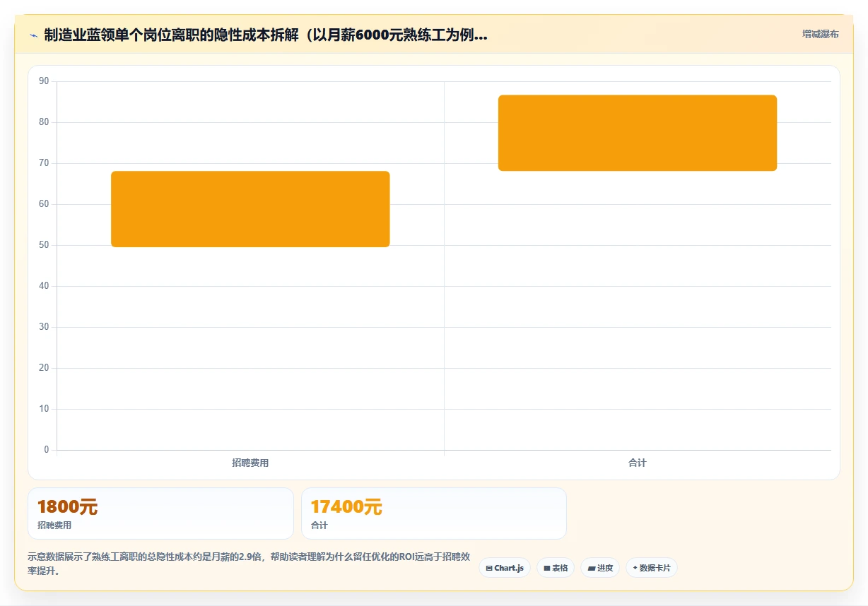Screen dimensions: 868x606
Task: Click the 50 y-axis tick label
Action: [x=44, y=245]
